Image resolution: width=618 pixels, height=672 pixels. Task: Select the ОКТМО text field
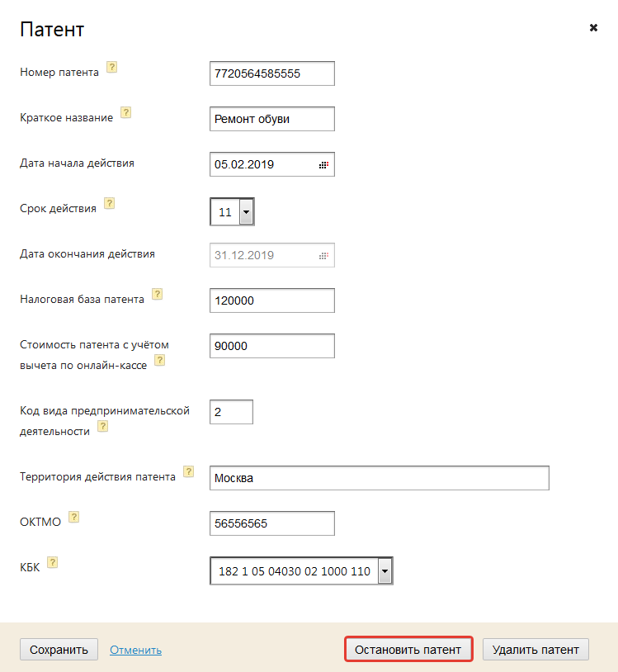(272, 523)
